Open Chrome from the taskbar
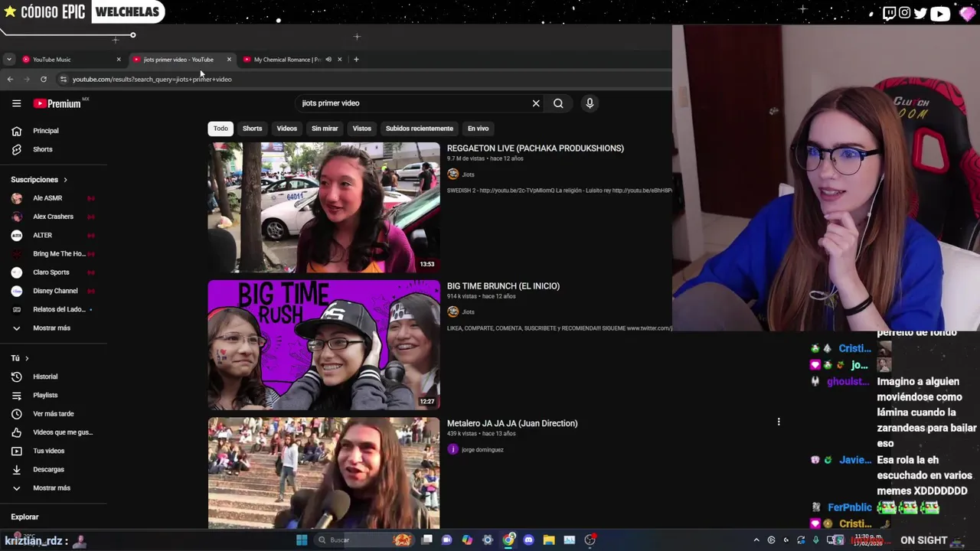 (x=508, y=540)
